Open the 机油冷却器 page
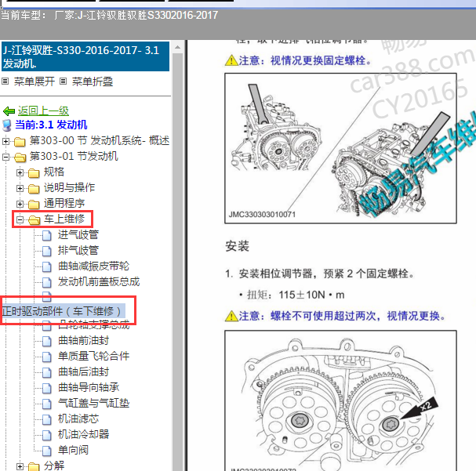The height and width of the screenshot is (471, 476). click(83, 434)
